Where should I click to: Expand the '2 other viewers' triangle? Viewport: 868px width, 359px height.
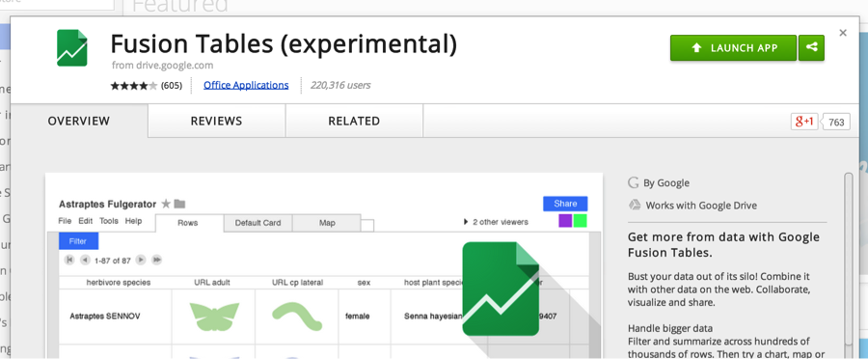[466, 222]
